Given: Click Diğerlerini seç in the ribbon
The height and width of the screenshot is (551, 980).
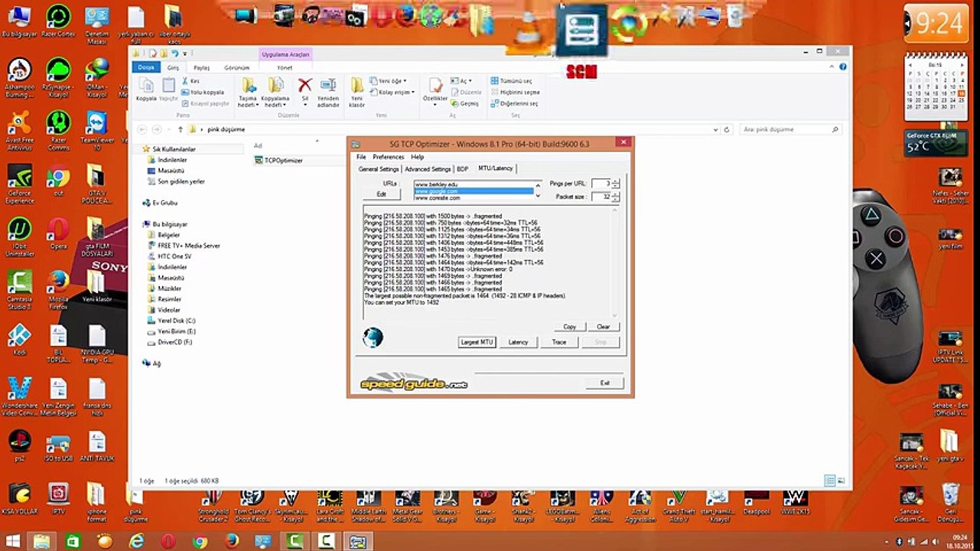Looking at the screenshot, I should 514,103.
